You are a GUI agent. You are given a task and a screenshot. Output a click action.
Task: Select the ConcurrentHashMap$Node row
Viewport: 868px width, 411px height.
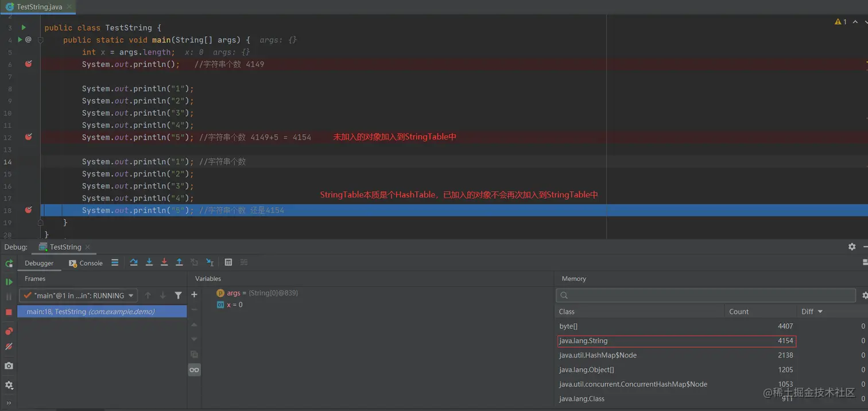pos(712,384)
